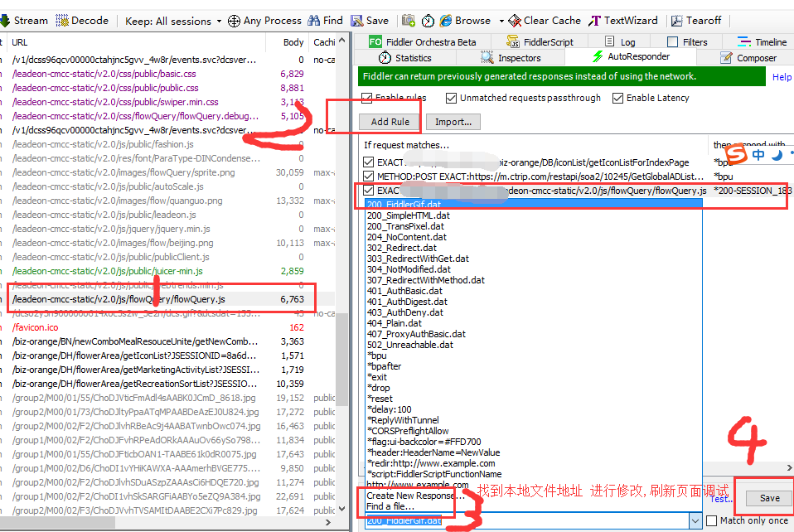Select the css/public/basic.css session row
The image size is (794, 532).
click(x=167, y=74)
